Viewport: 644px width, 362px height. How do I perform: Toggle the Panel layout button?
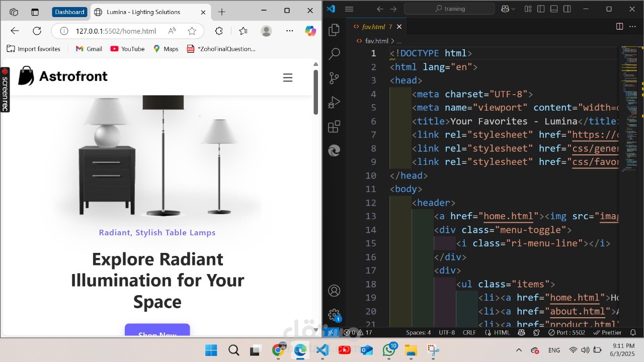point(554,9)
